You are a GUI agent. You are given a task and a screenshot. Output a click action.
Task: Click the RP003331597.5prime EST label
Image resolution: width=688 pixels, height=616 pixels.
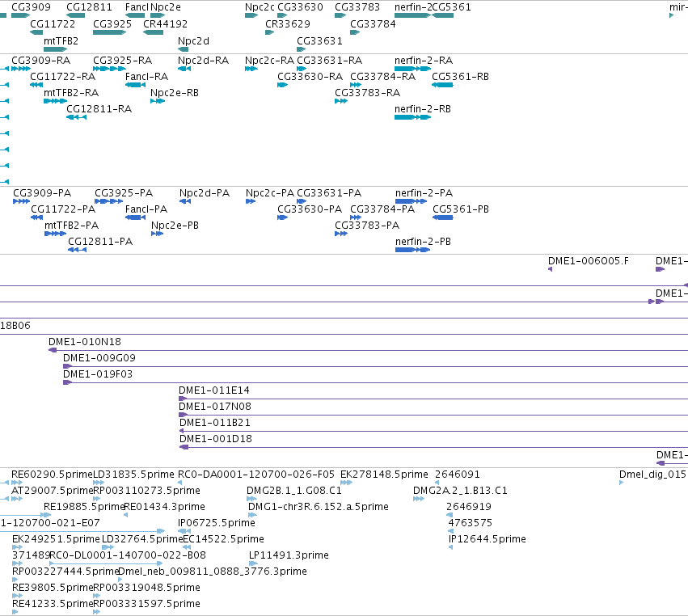[x=146, y=604]
